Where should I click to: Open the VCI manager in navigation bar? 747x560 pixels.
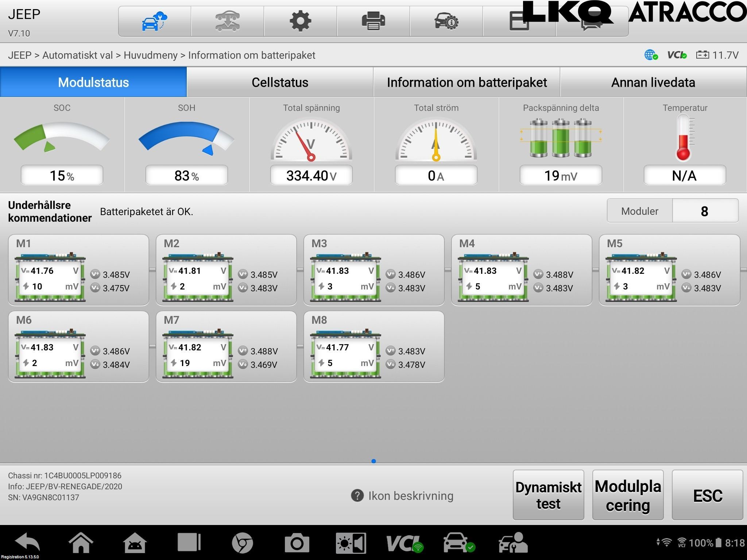point(405,543)
